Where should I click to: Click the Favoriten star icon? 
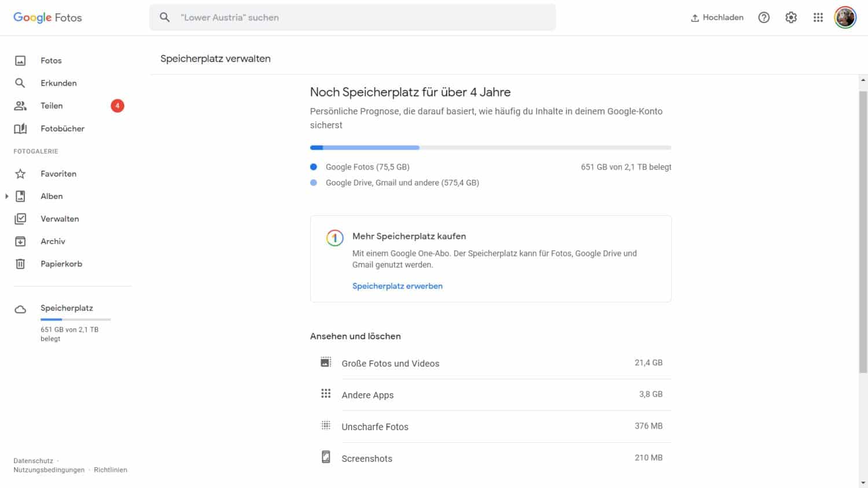[x=20, y=174]
